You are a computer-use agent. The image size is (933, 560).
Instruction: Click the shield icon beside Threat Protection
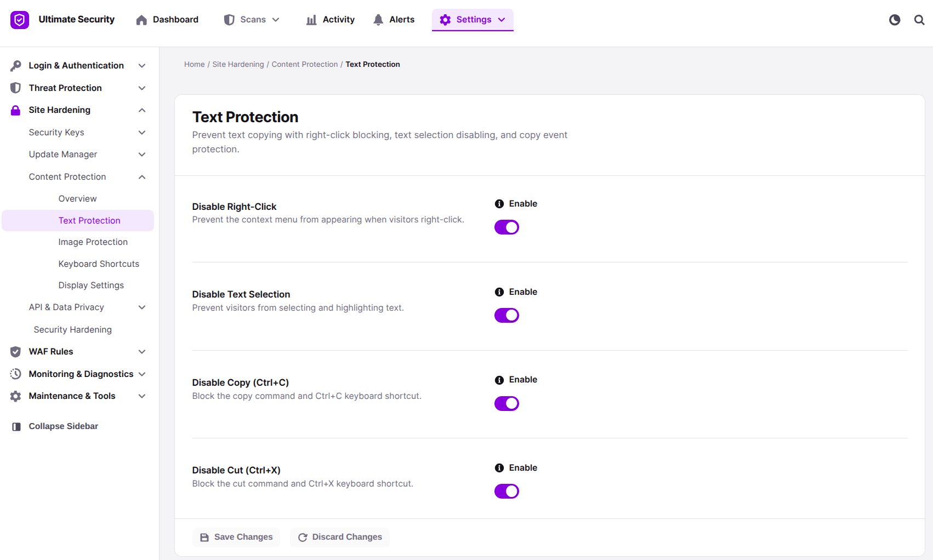coord(16,88)
